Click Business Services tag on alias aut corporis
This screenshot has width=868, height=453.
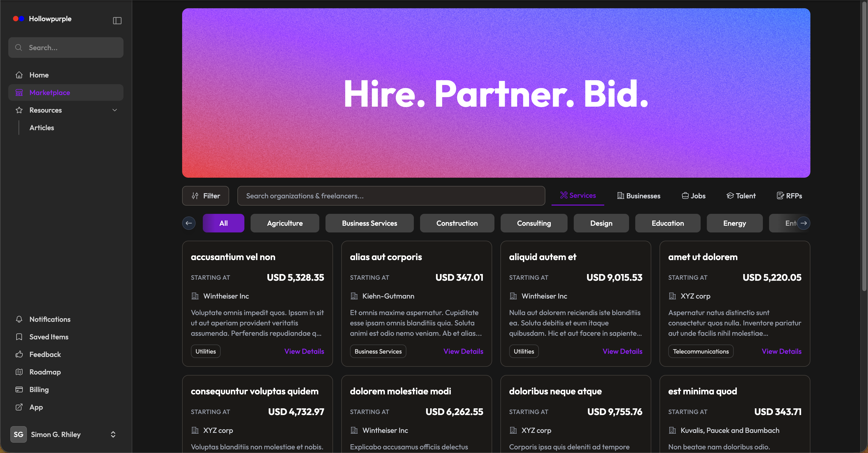tap(378, 351)
